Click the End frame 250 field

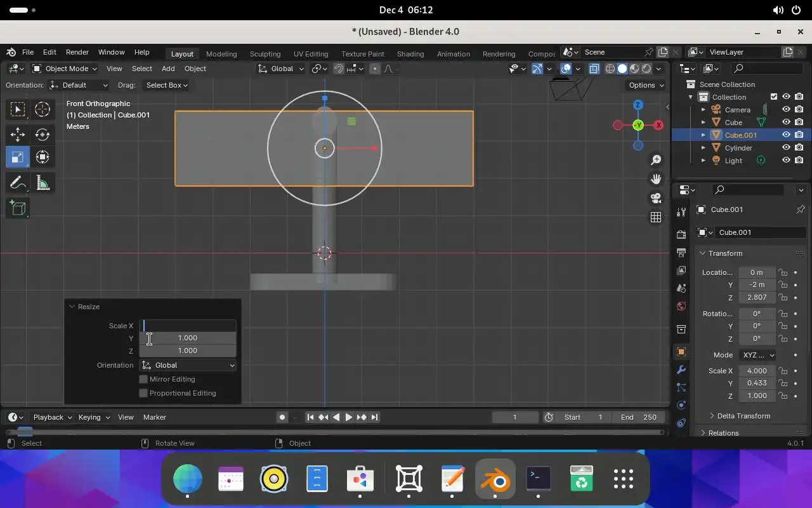(x=640, y=417)
